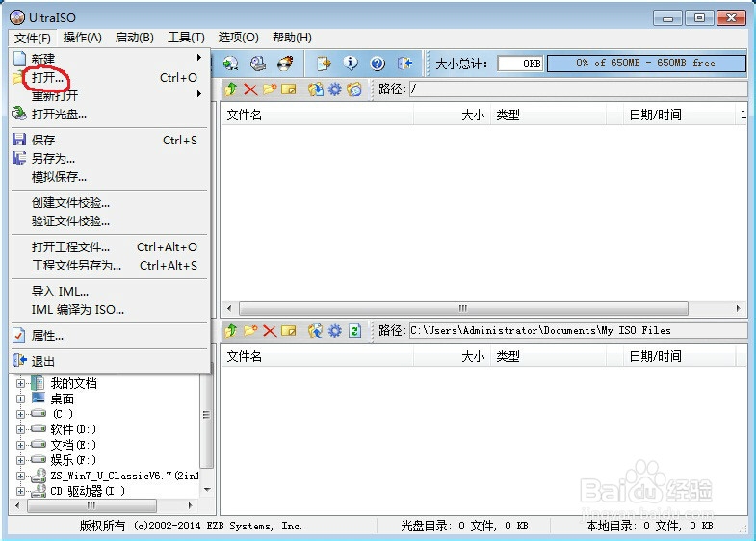756x541 pixels.
Task: Sort local list by 大小 column header
Action: (453, 356)
